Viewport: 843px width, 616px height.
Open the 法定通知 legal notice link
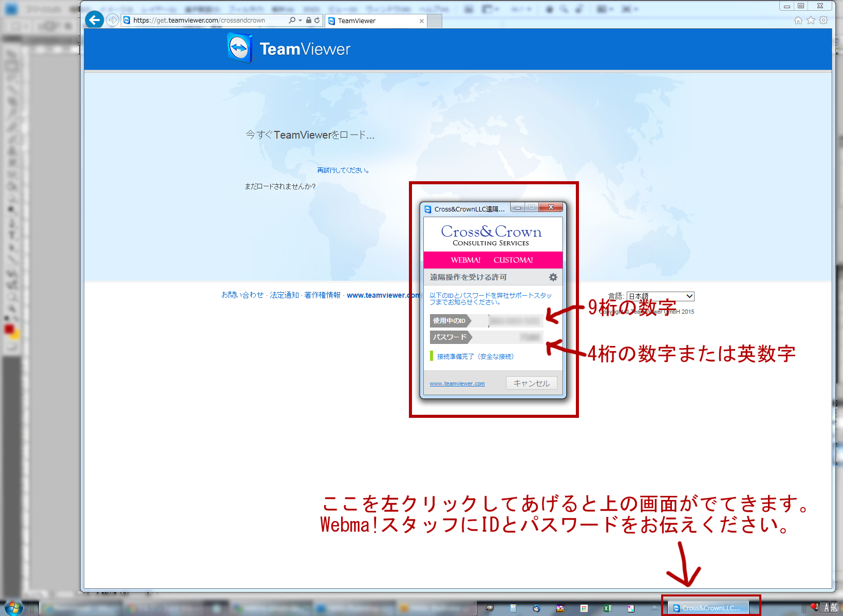pos(284,295)
